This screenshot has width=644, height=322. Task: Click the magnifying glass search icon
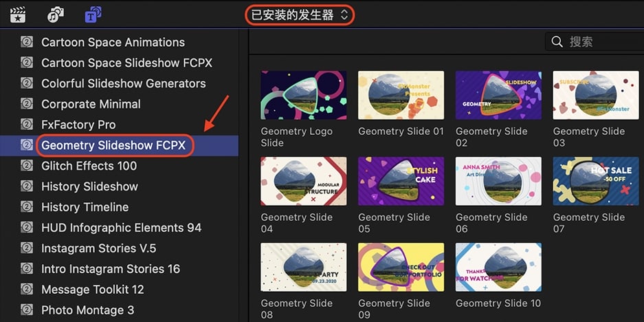557,41
